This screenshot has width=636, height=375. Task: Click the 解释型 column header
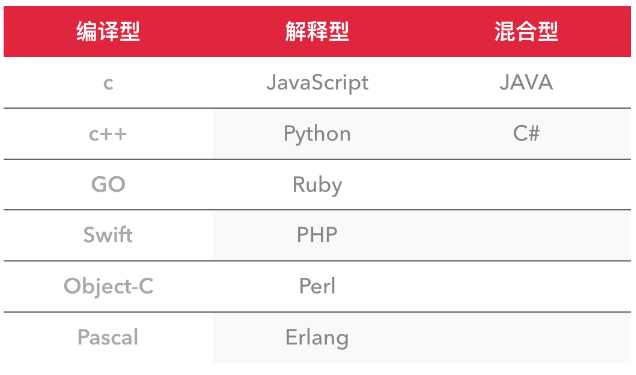click(317, 31)
